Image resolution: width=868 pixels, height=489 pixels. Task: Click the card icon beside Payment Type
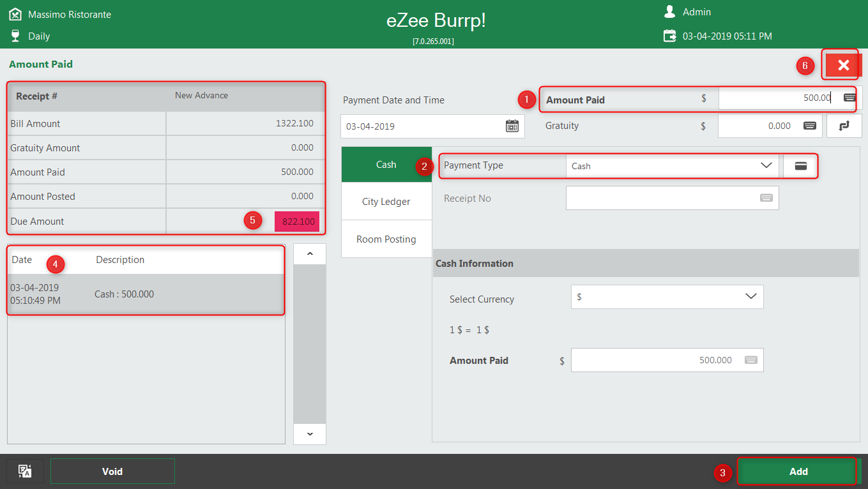click(800, 165)
